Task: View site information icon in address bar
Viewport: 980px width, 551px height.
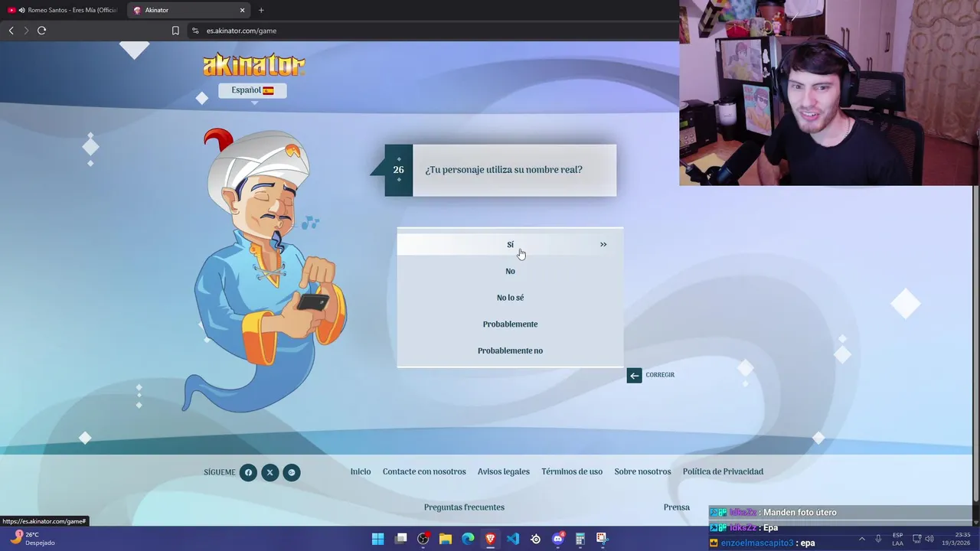Action: point(195,31)
